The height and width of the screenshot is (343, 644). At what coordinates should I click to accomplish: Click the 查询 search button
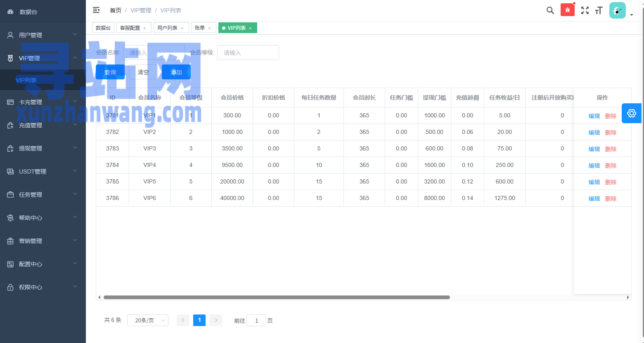pos(110,72)
